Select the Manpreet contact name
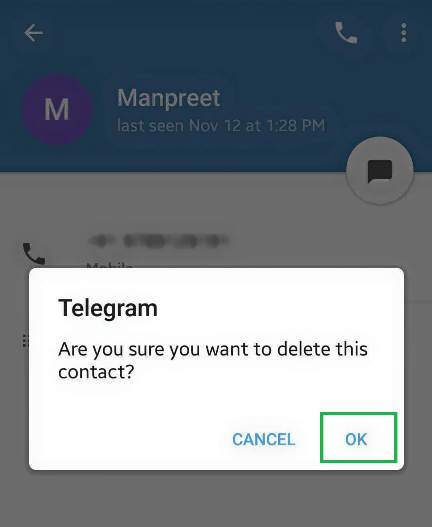Screen dimensions: 432x527 168,98
